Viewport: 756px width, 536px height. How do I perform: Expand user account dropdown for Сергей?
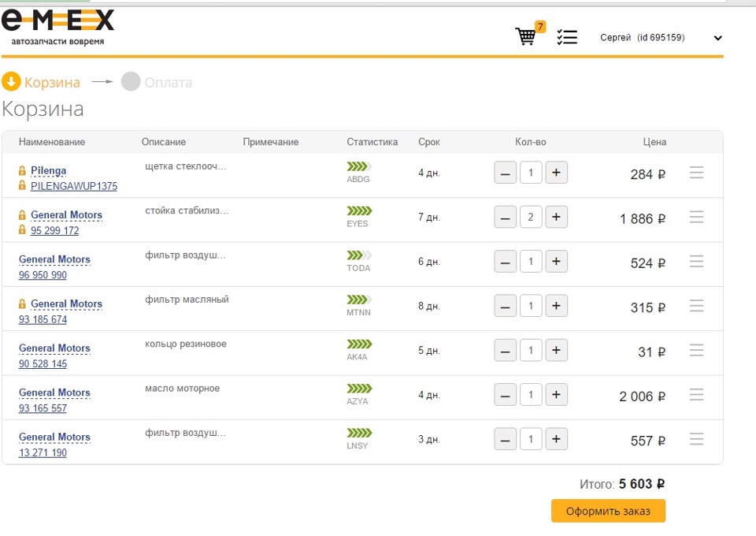[717, 38]
